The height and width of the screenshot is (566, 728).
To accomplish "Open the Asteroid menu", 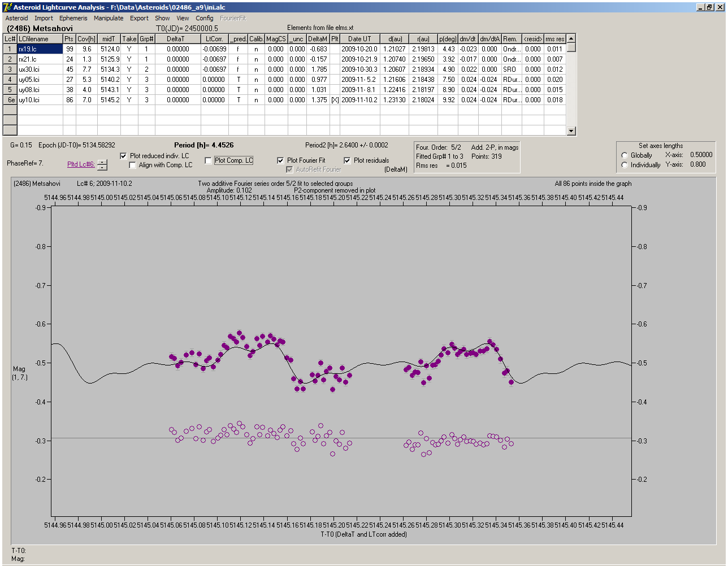I will pyautogui.click(x=16, y=18).
